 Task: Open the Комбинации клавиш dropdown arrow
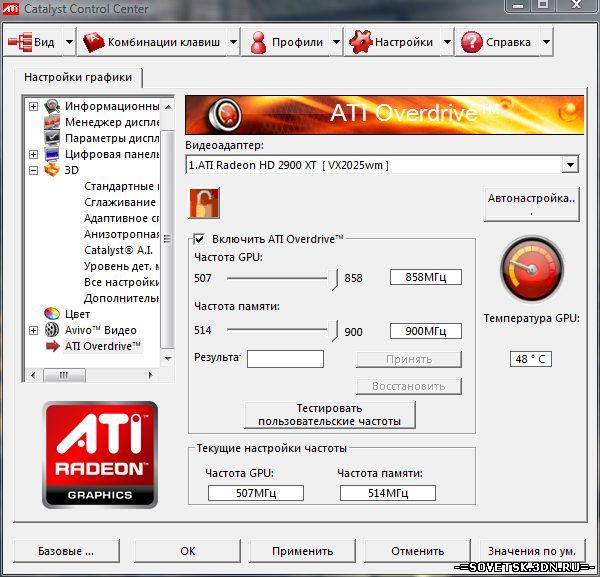coord(233,42)
